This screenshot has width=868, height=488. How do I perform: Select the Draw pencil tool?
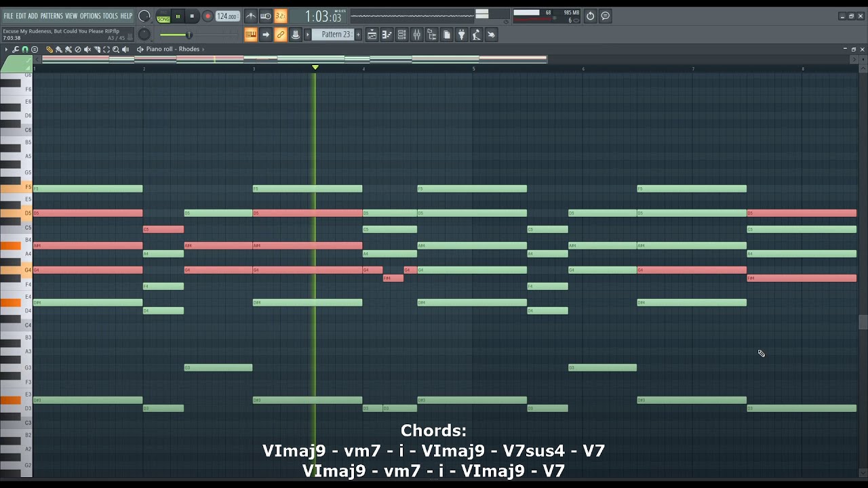pos(50,49)
